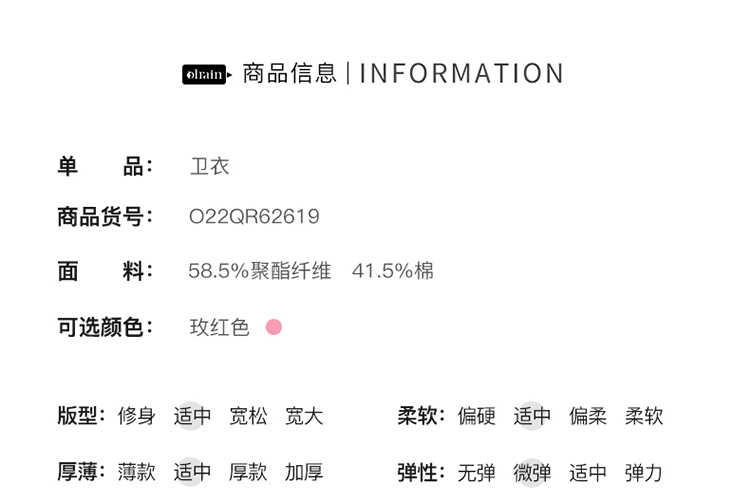
Task: Choose 柔软 softness option at row end
Action: pos(644,416)
